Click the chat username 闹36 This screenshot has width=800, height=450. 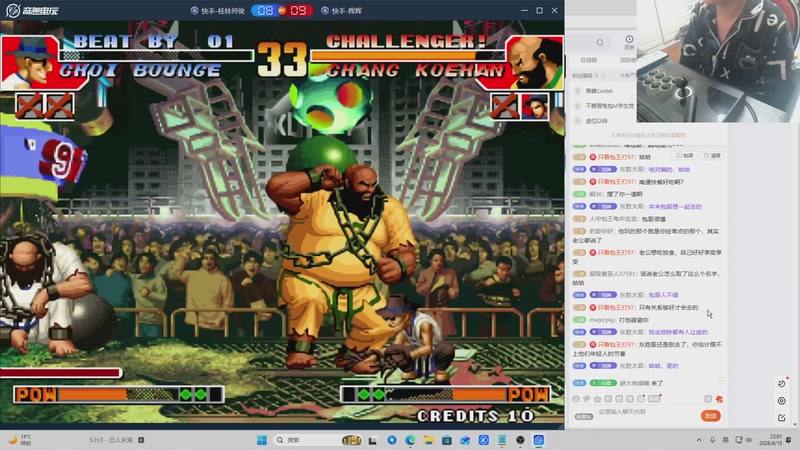click(x=596, y=194)
